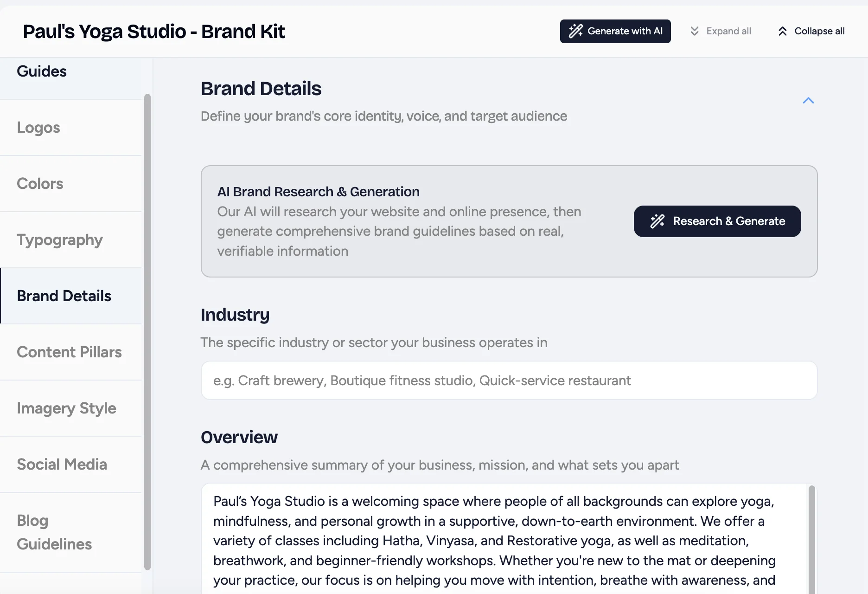The height and width of the screenshot is (594, 868).
Task: Go to the Typography section
Action: point(71,240)
